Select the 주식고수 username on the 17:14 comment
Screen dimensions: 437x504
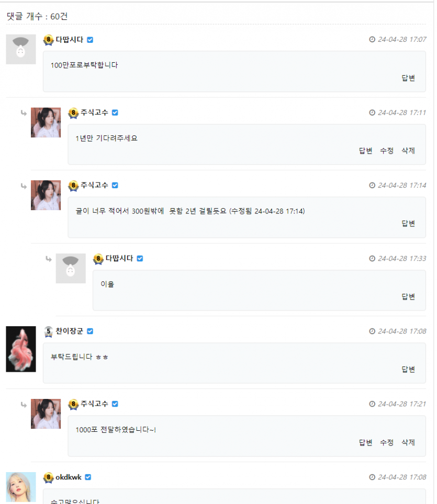(x=94, y=185)
